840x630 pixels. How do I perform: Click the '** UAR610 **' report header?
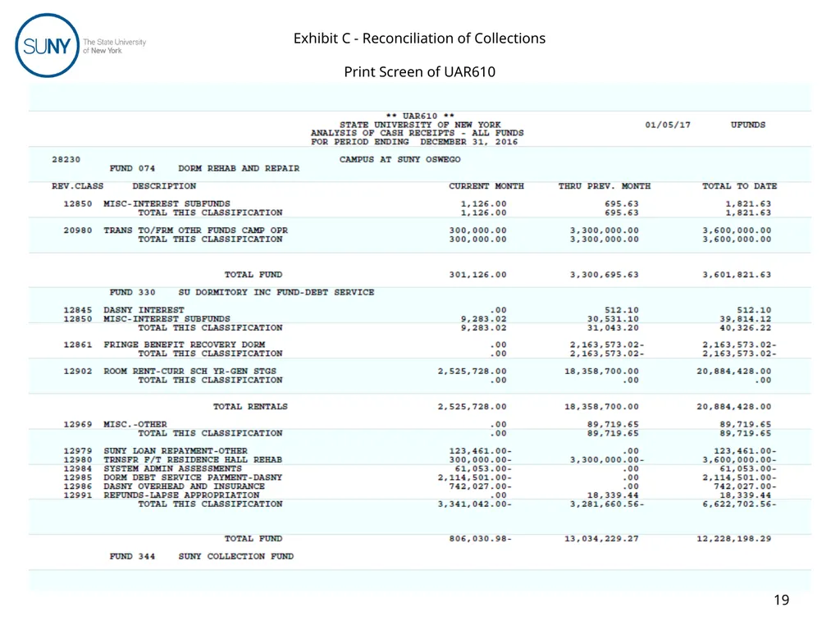[x=420, y=116]
